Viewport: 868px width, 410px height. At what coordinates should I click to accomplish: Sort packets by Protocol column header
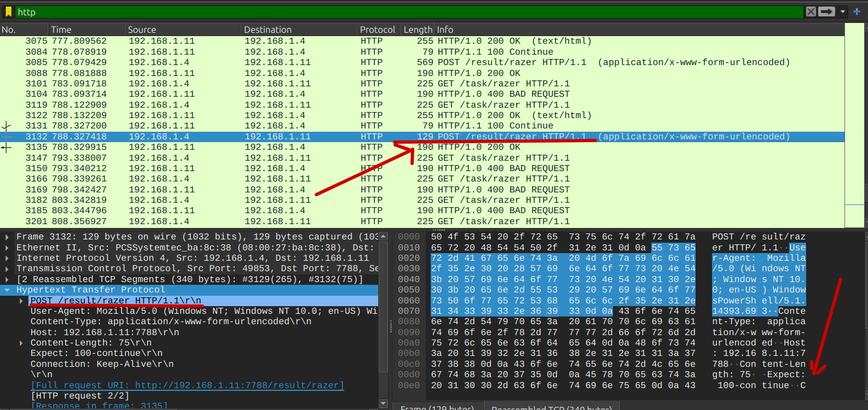click(377, 30)
